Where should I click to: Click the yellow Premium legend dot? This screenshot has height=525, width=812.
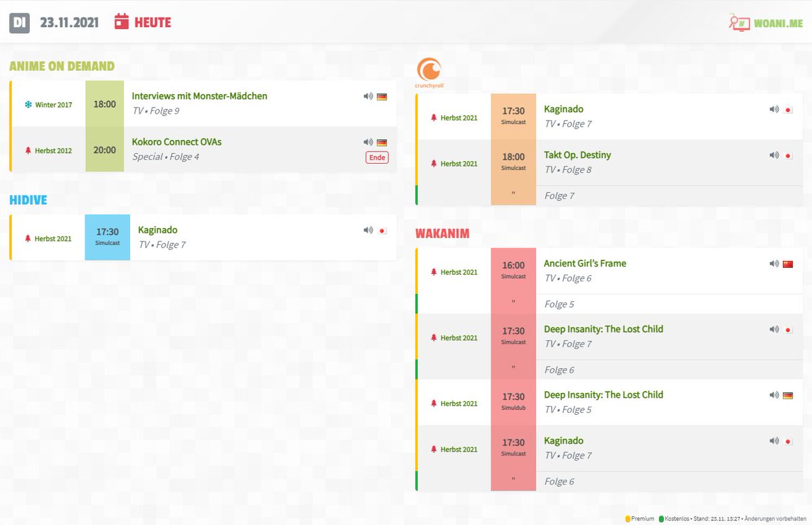click(x=628, y=519)
